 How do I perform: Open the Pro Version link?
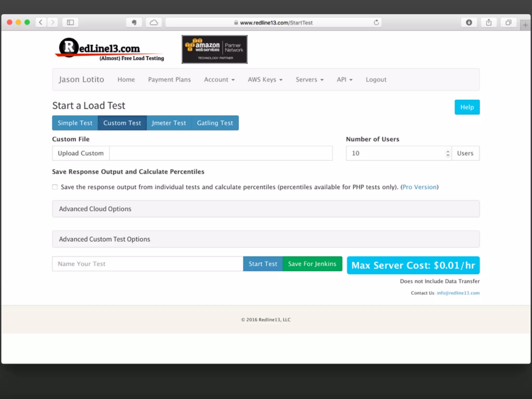pyautogui.click(x=419, y=187)
